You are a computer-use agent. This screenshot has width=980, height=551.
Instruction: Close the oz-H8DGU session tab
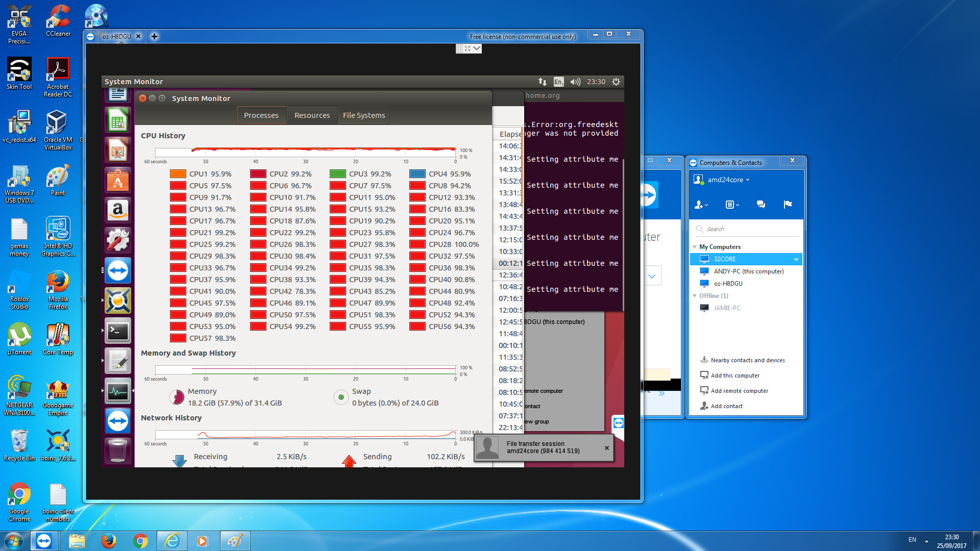[138, 37]
